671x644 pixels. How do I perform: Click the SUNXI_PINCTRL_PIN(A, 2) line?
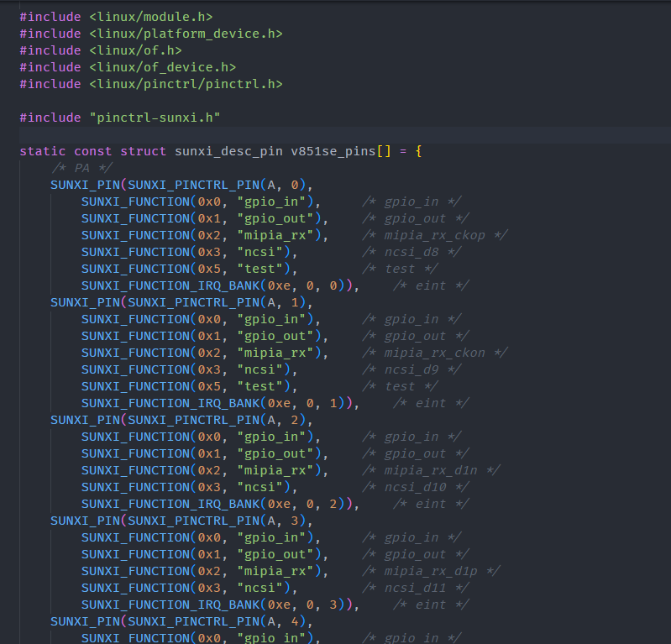coord(181,420)
